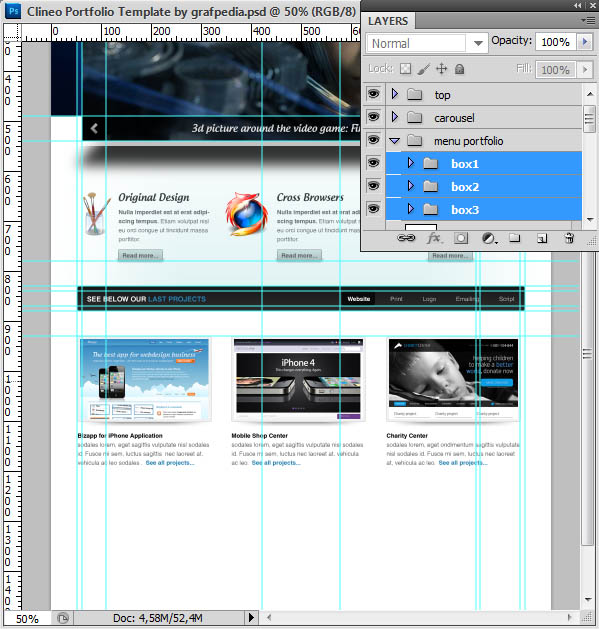Toggle visibility of box3 group
599x629 pixels.
tap(374, 209)
